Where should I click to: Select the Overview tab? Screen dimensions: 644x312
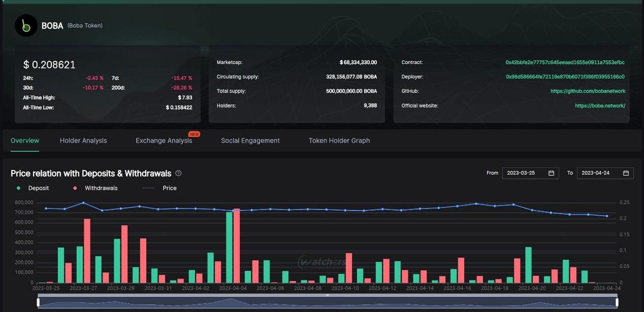point(25,141)
